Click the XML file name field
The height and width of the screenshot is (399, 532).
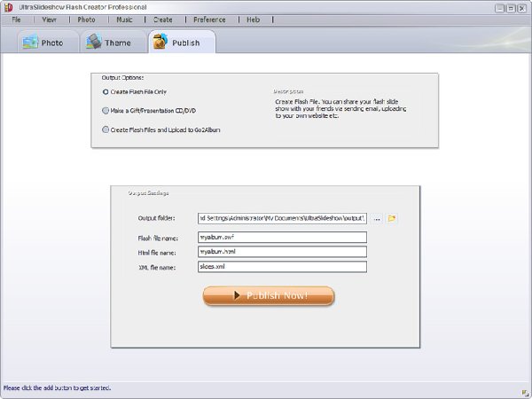pos(282,267)
